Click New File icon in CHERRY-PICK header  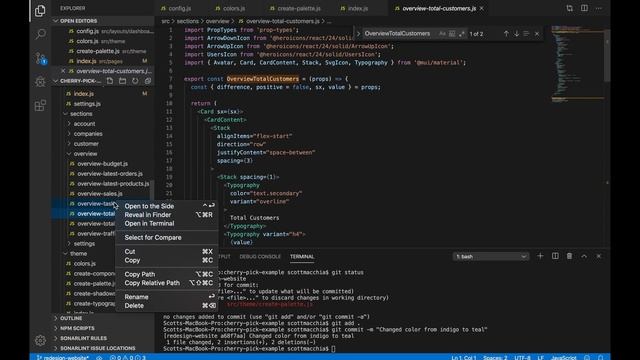pos(110,81)
